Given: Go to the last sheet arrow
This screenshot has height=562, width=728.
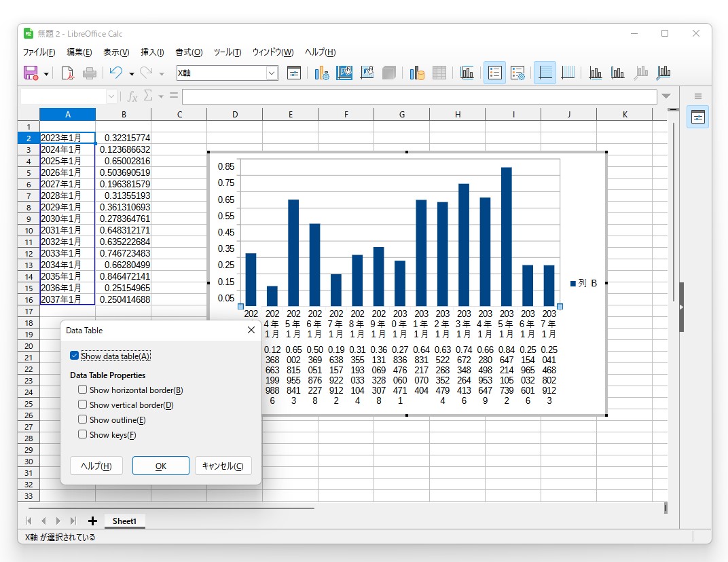Looking at the screenshot, I should pos(73,521).
